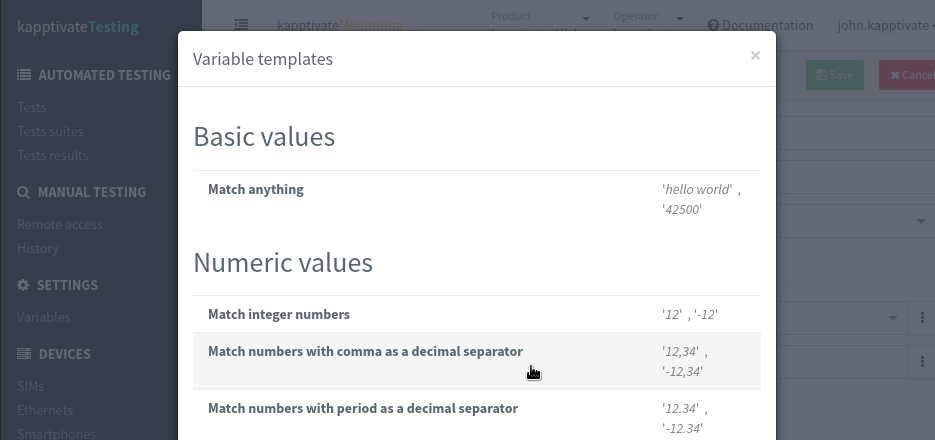The height and width of the screenshot is (440, 935).
Task: Open the john.kapptivate user menu
Action: 884,26
